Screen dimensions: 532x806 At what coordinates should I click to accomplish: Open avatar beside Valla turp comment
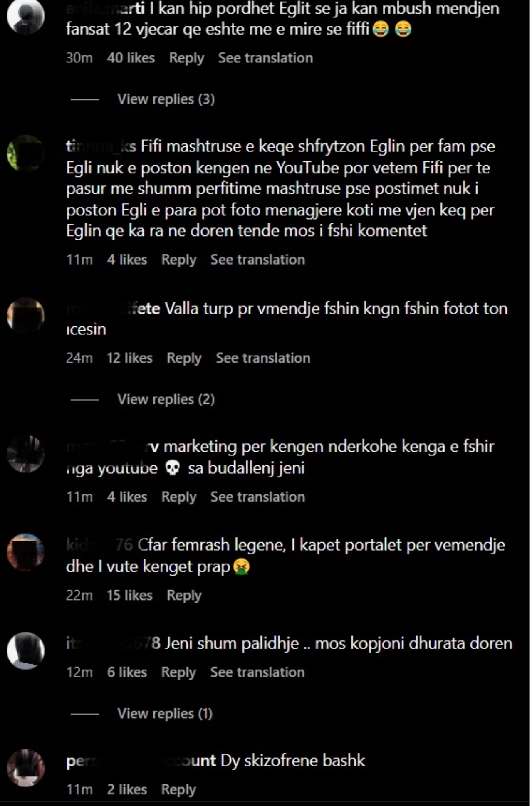click(x=26, y=316)
